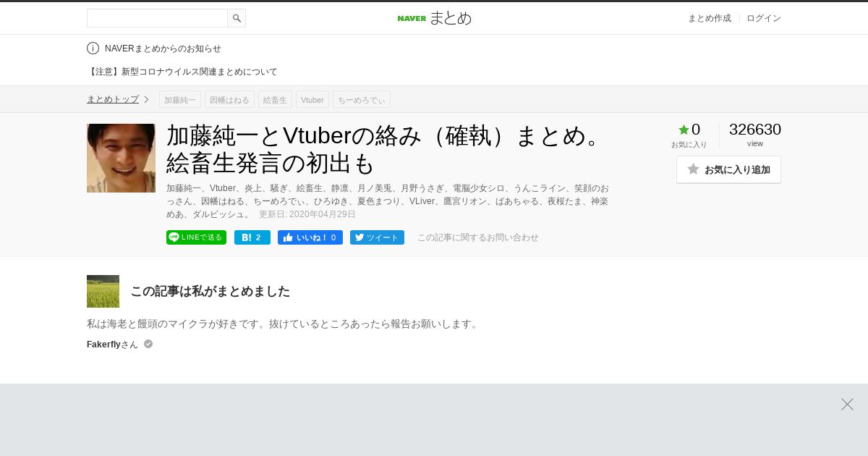The image size is (868, 456).
Task: Click the この記事は私がまとめました heading
Action: tap(210, 291)
